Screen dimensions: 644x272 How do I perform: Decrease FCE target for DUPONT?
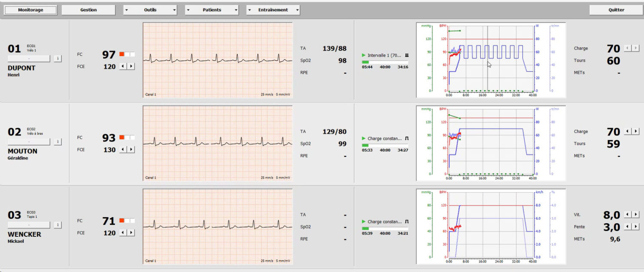(x=123, y=66)
